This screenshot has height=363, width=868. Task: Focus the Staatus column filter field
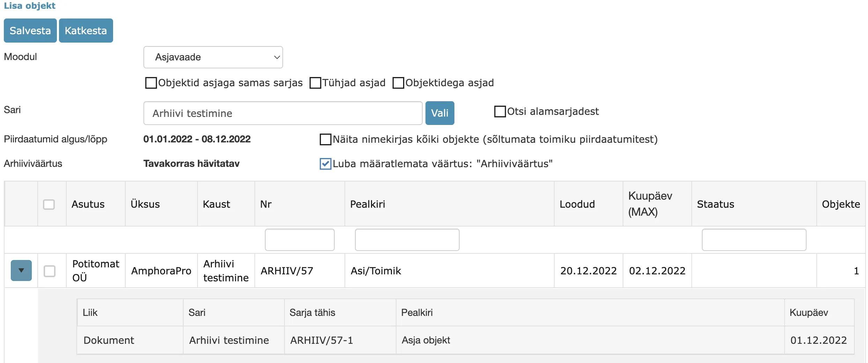[x=754, y=240]
